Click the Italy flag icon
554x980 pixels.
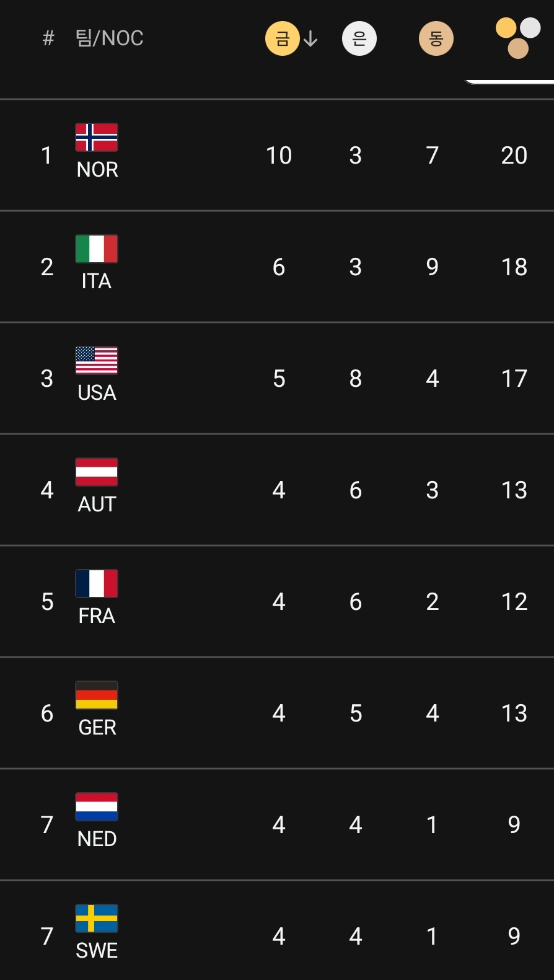click(97, 249)
